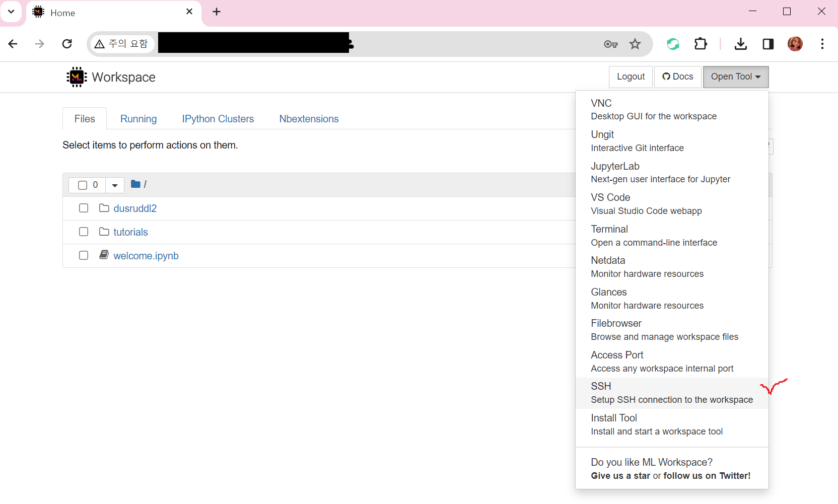The height and width of the screenshot is (504, 838).
Task: Select Netdata hardware monitor entry
Action: point(672,267)
